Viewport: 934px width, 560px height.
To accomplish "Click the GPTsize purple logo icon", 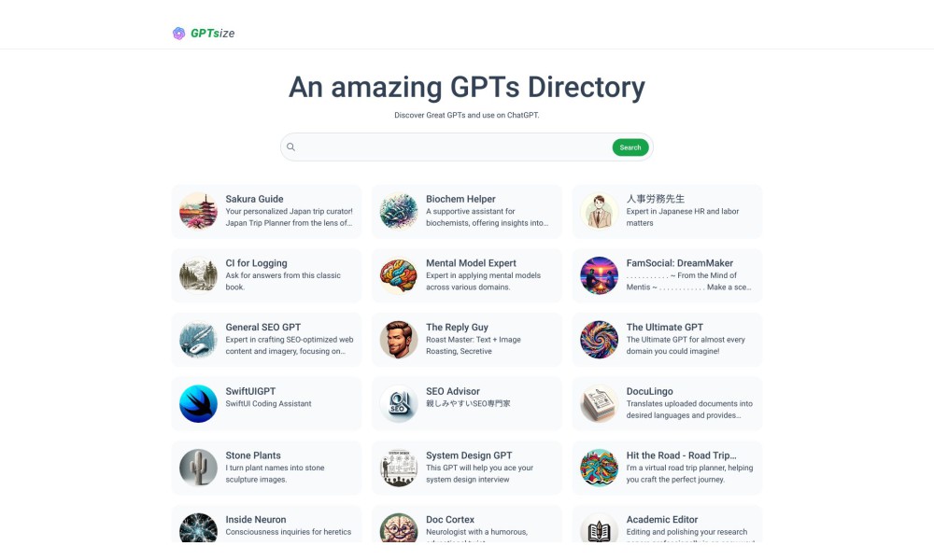I will click(x=178, y=34).
